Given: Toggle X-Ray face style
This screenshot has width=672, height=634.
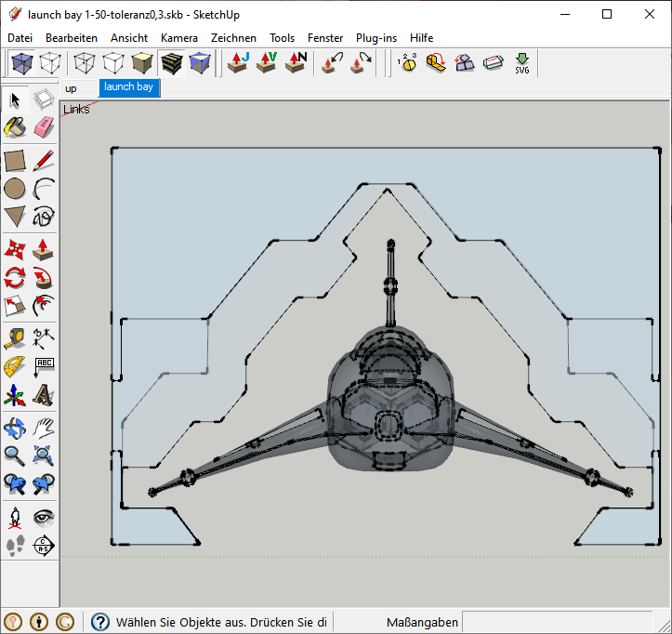Looking at the screenshot, I should (22, 63).
